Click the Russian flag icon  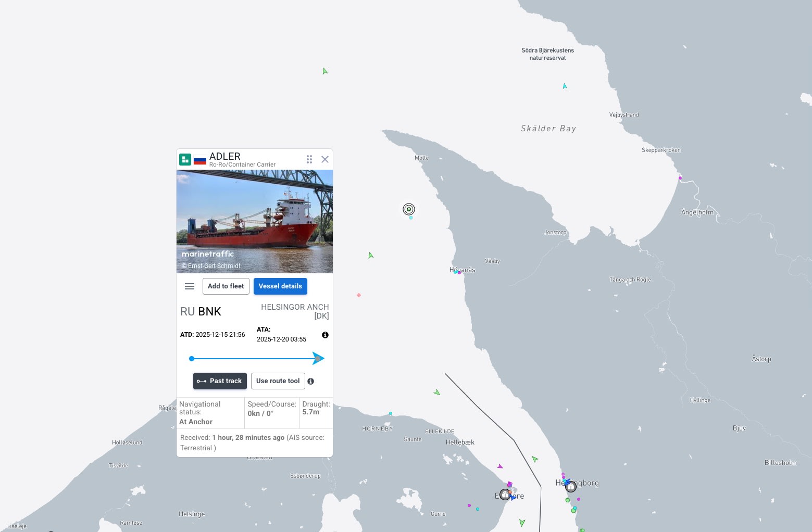[200, 160]
